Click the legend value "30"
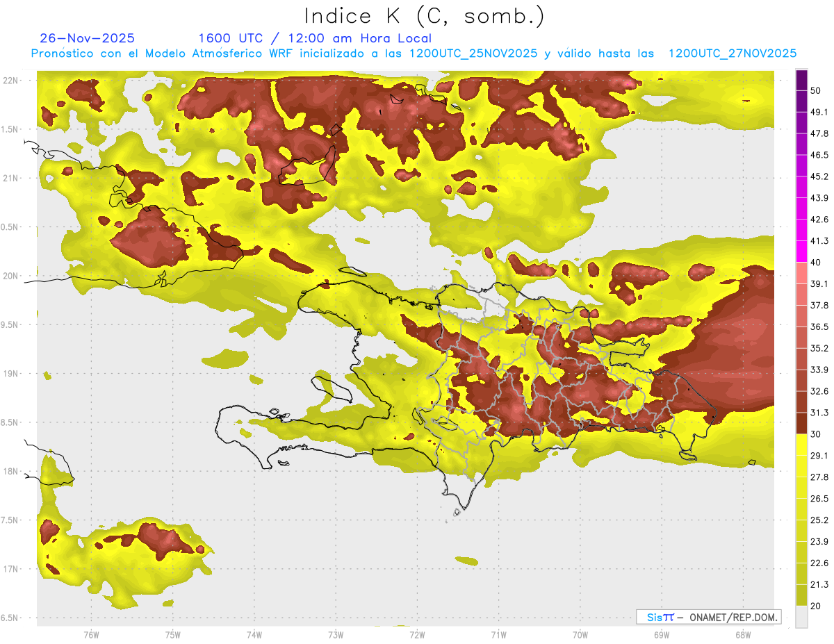The image size is (834, 644). (x=817, y=434)
